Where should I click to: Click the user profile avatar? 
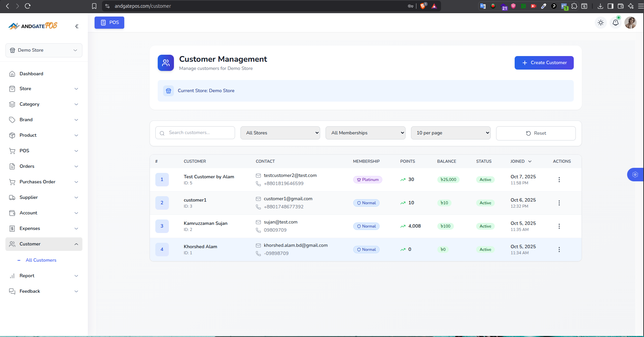click(630, 23)
